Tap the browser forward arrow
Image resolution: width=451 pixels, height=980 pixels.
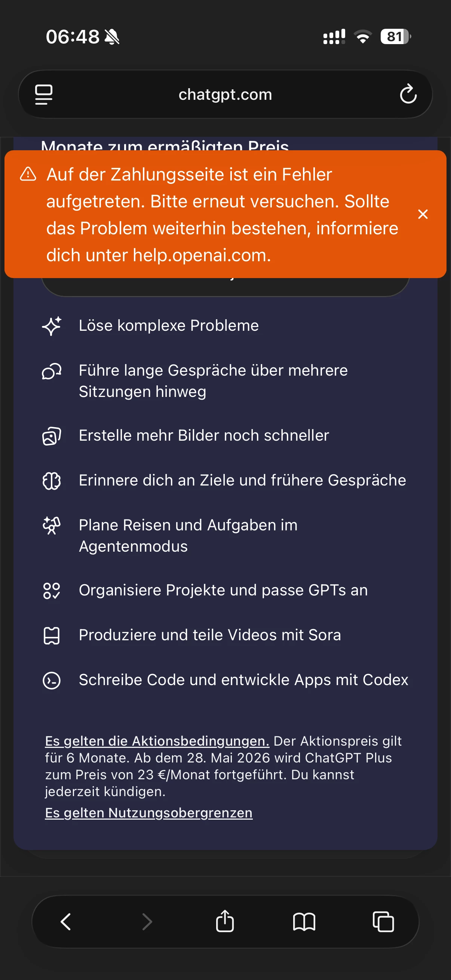pos(147,921)
